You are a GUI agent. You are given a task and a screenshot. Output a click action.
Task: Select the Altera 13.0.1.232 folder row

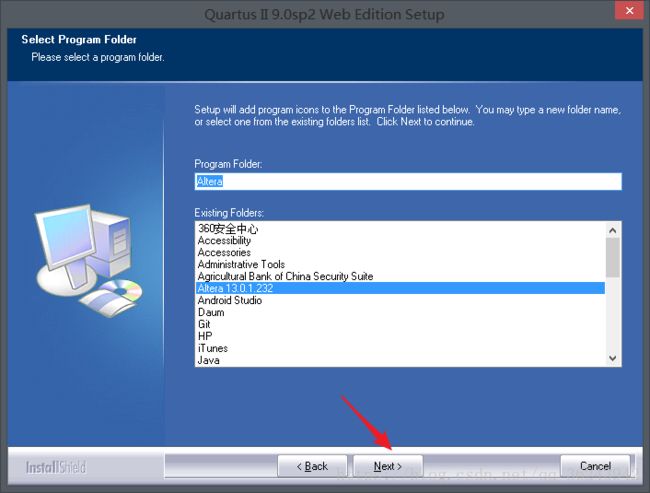(400, 288)
